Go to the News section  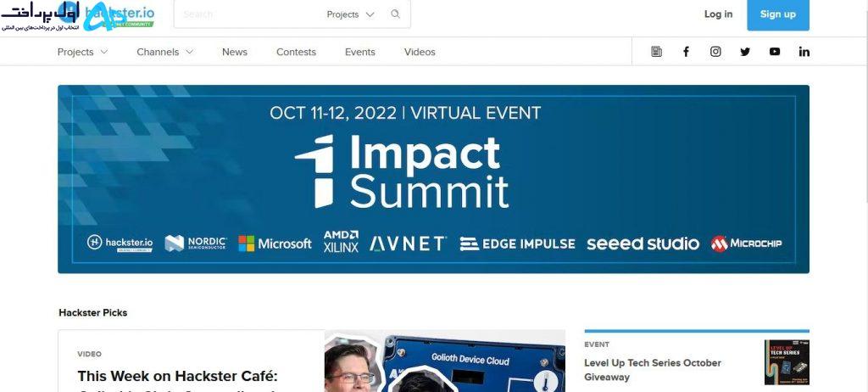pos(235,52)
